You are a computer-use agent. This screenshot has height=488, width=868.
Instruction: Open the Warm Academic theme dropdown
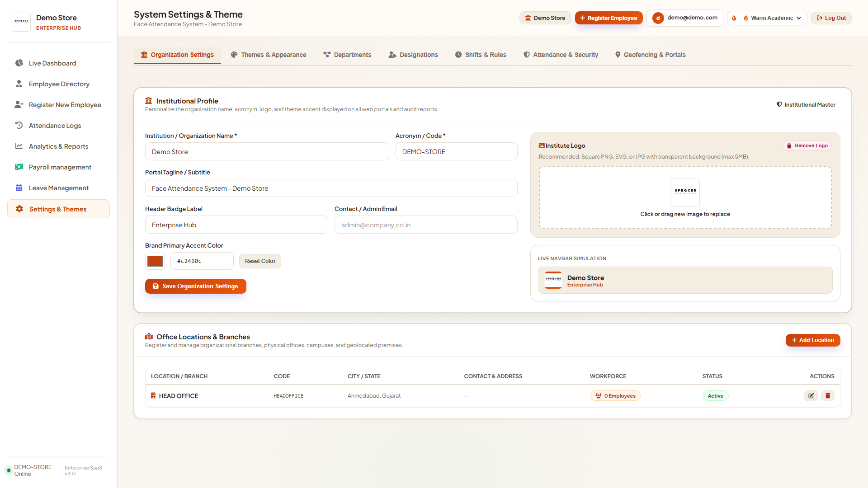pyautogui.click(x=773, y=18)
